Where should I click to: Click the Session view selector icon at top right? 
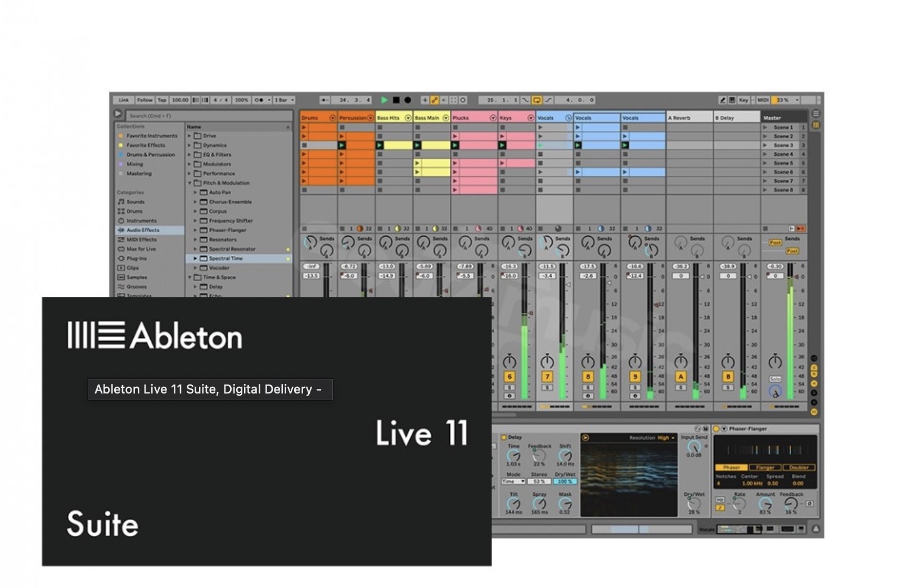click(x=815, y=114)
